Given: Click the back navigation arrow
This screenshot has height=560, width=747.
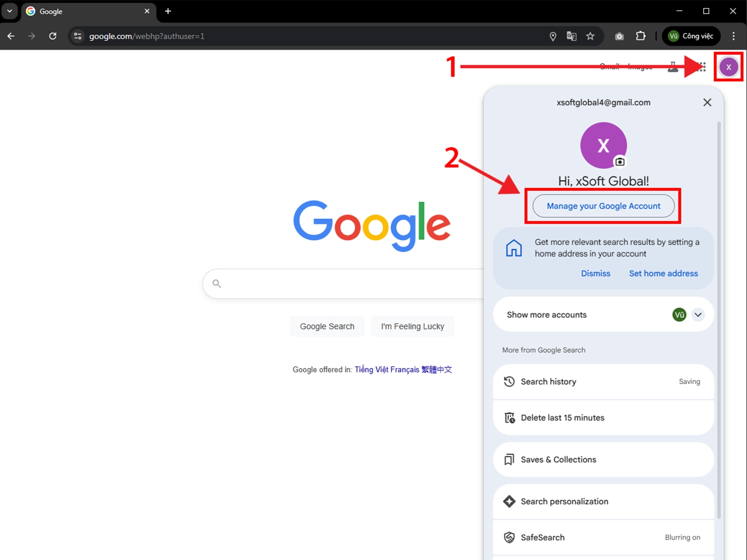Looking at the screenshot, I should 10,36.
